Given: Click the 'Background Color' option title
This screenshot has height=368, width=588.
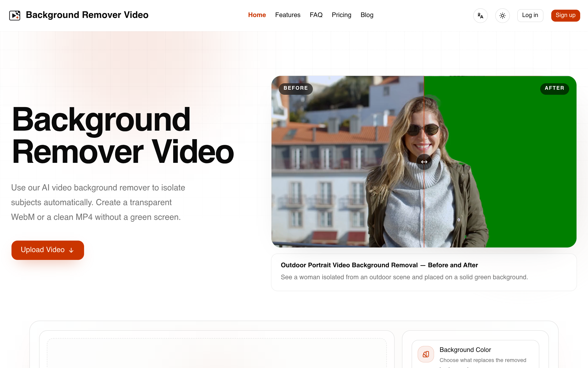Looking at the screenshot, I should tap(465, 350).
